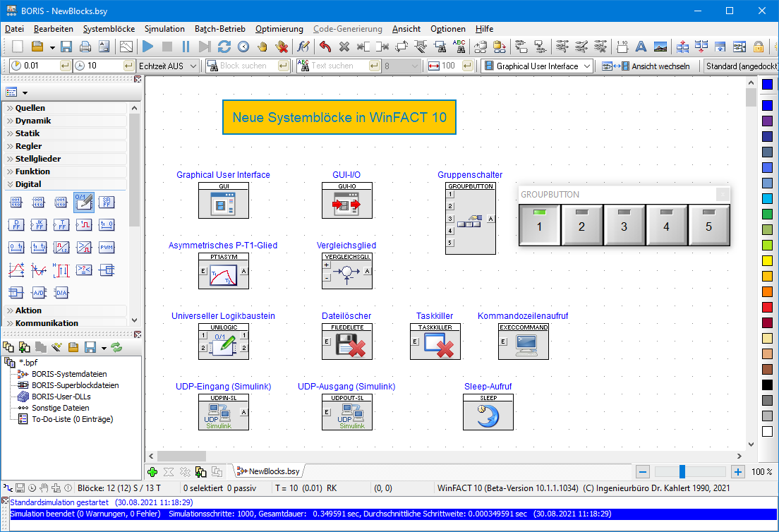The height and width of the screenshot is (532, 779).
Task: Toggle group button 1
Action: pyautogui.click(x=540, y=225)
